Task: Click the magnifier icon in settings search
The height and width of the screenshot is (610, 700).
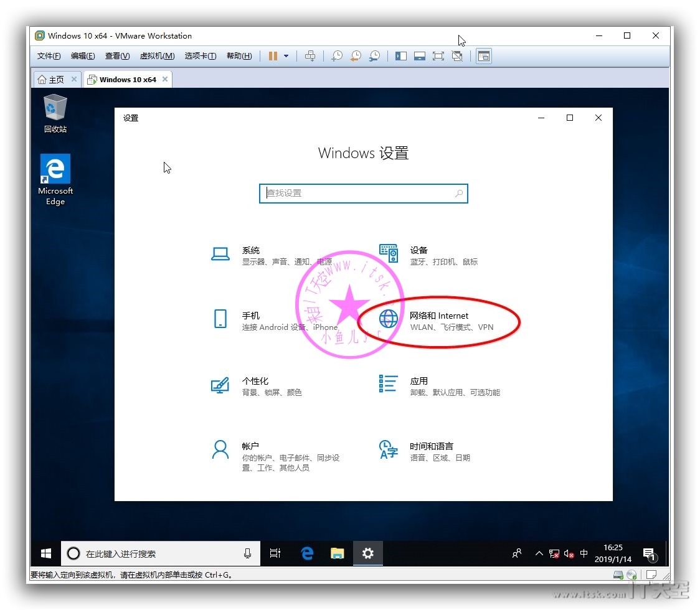Action: (x=458, y=193)
